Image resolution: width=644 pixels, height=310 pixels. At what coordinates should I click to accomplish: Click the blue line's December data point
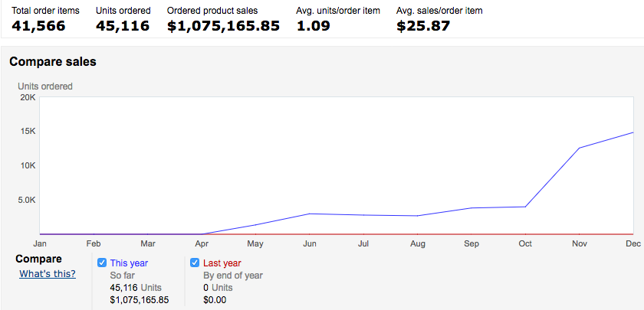tap(632, 132)
